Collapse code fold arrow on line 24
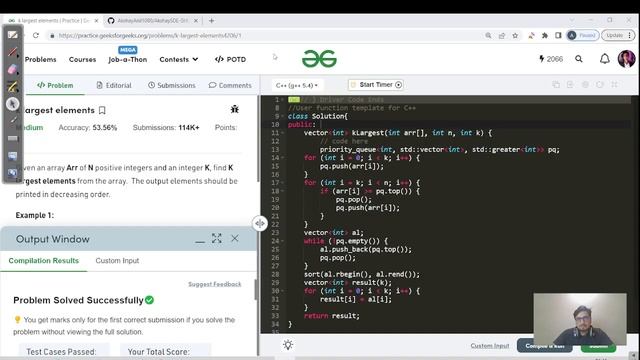Image resolution: width=640 pixels, height=360 pixels. (283, 241)
